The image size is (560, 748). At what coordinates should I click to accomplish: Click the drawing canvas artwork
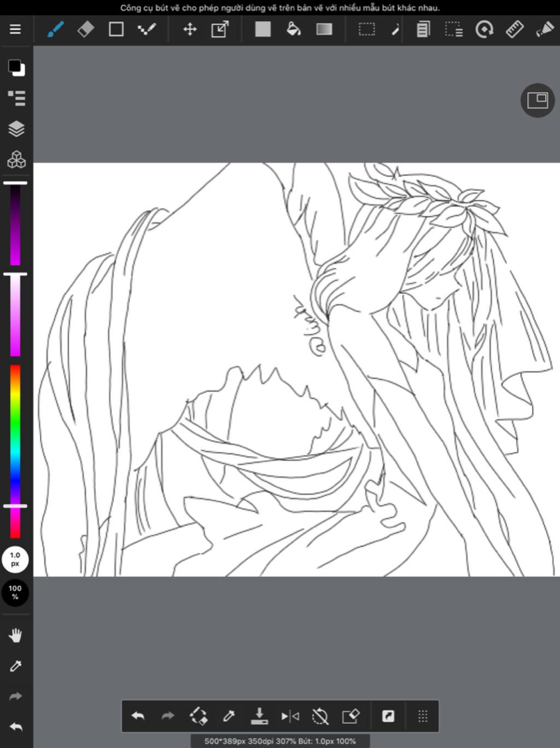pos(296,369)
